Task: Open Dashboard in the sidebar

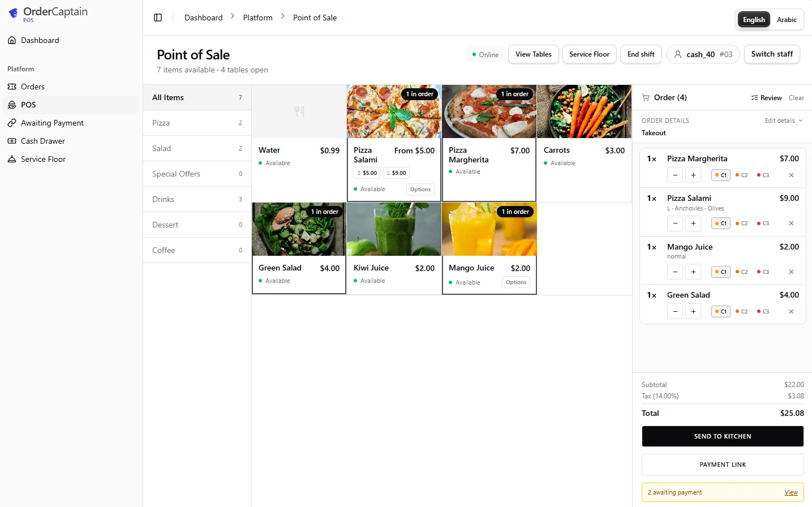Action: (x=69, y=40)
